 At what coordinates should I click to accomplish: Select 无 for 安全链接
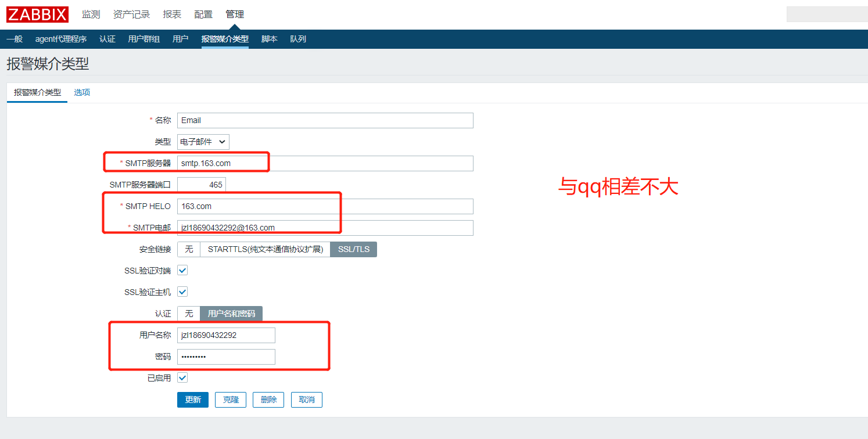pos(189,249)
